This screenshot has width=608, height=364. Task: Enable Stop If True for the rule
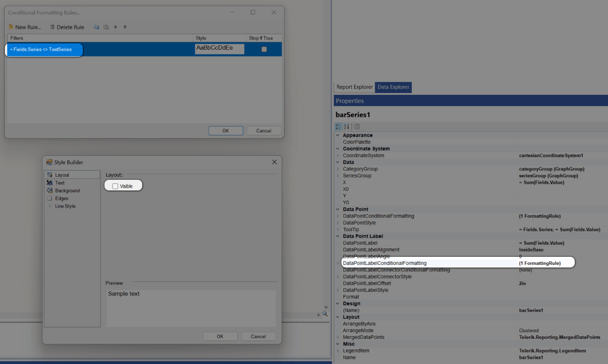click(264, 49)
